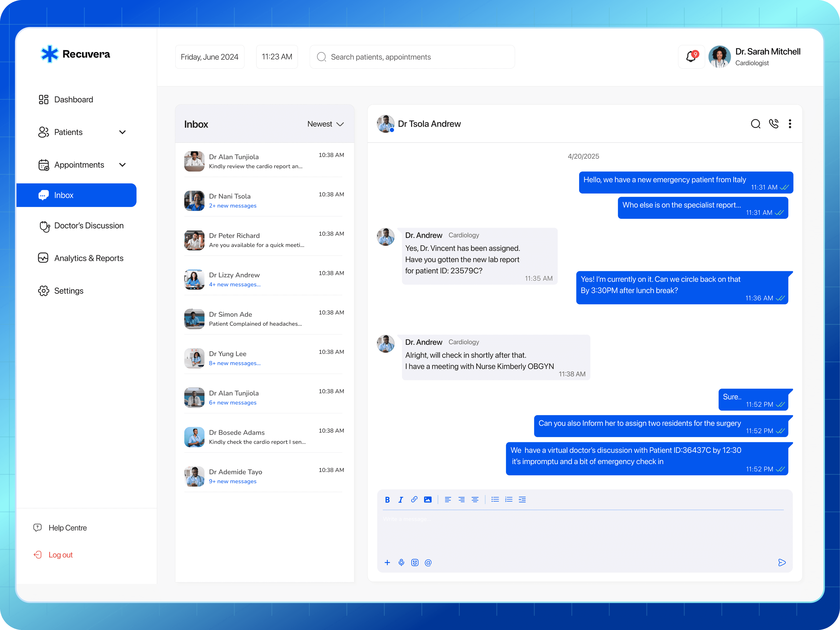Select the bulleted list formatting option
This screenshot has width=840, height=630.
tap(495, 500)
